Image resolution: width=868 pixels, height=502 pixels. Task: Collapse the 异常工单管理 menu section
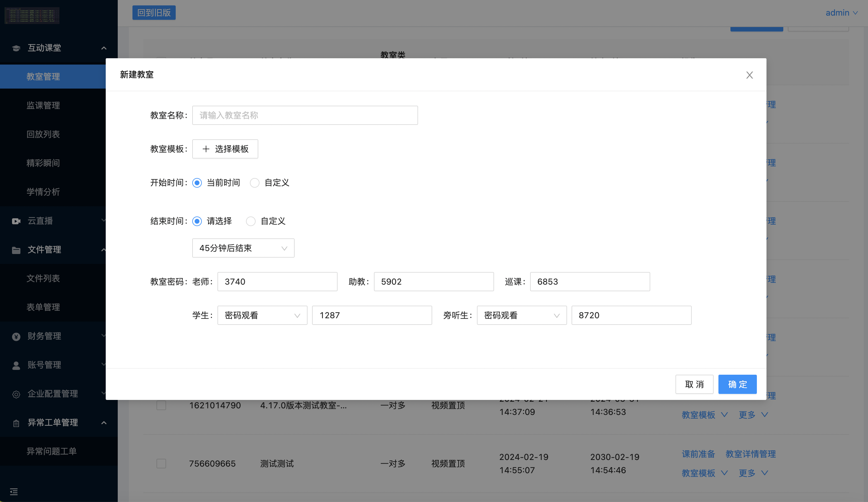[x=104, y=422]
